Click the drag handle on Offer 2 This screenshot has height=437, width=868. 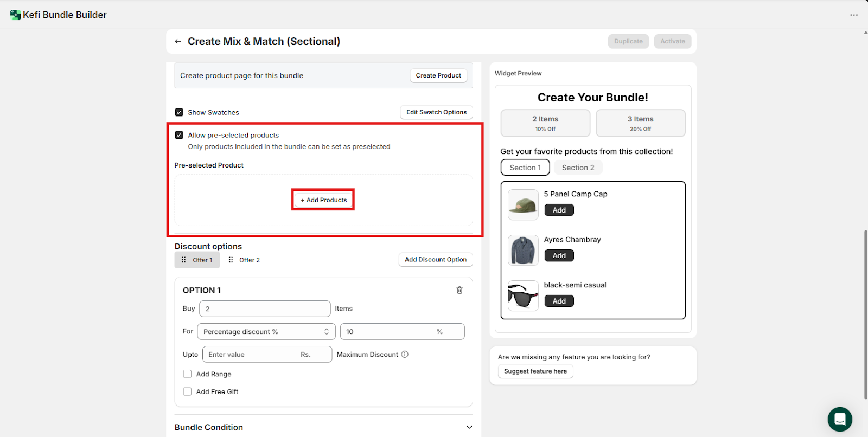point(231,260)
